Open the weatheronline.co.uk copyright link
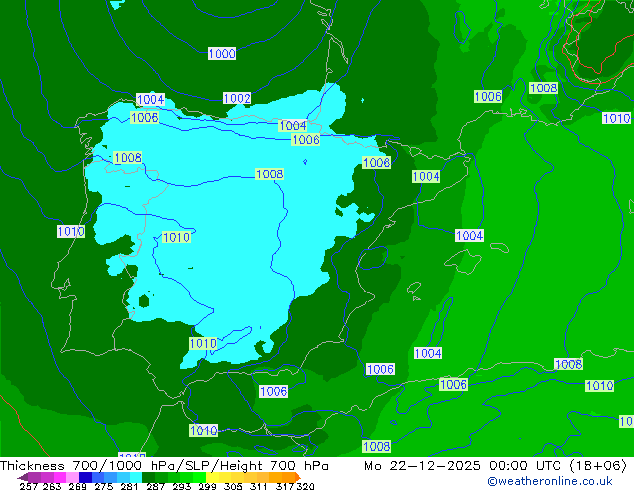The image size is (634, 490). coord(550,481)
